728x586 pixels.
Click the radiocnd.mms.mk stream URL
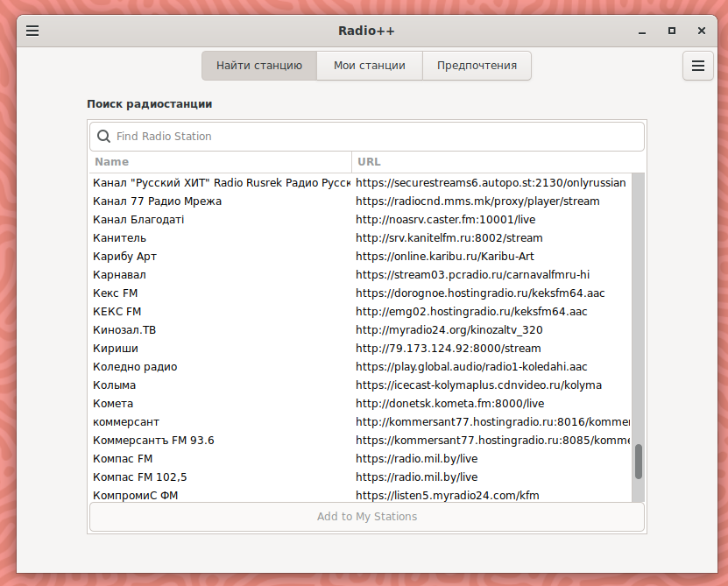coord(477,201)
